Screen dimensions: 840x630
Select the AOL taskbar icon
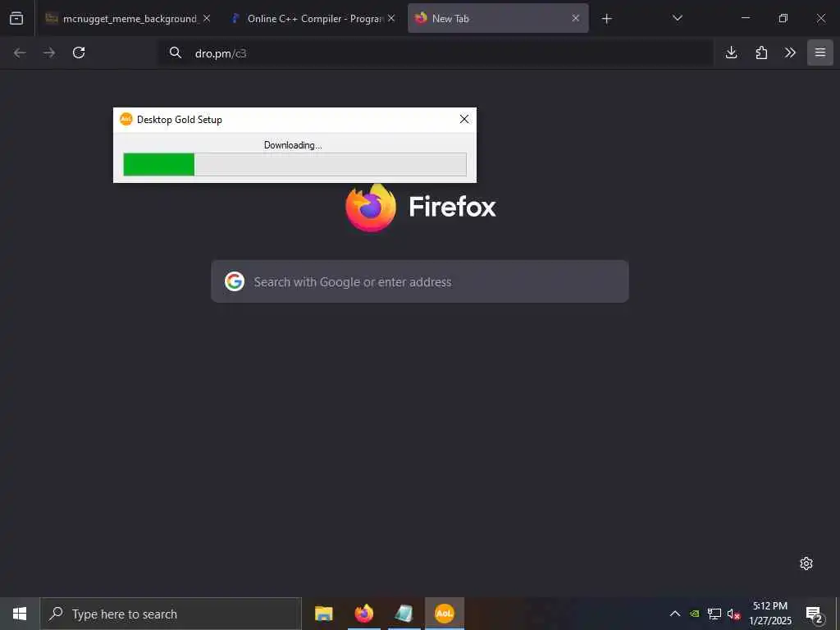444,614
